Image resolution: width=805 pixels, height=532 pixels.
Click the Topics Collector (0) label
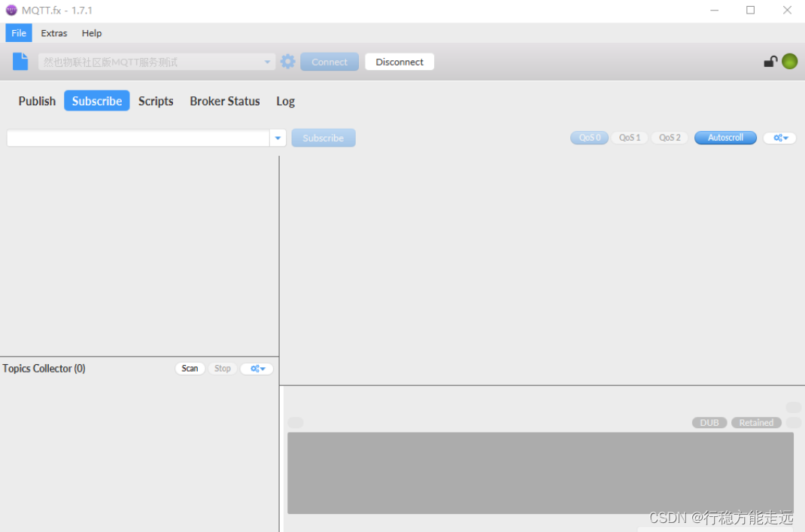(x=44, y=369)
